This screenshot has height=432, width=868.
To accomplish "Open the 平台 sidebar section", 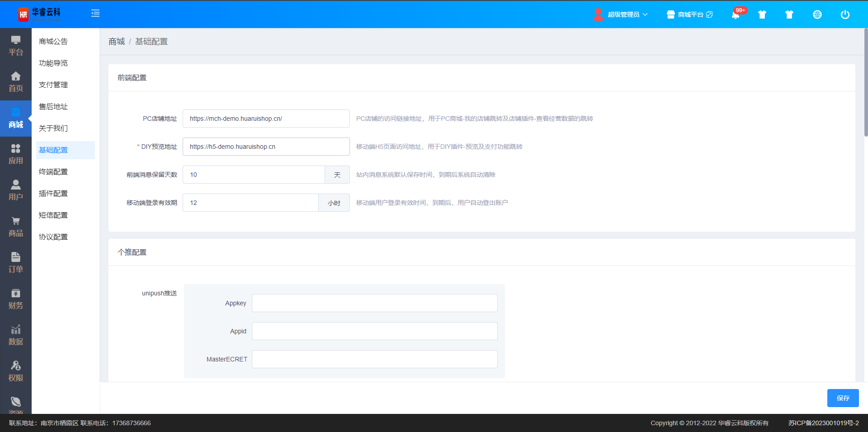I will coord(16,46).
